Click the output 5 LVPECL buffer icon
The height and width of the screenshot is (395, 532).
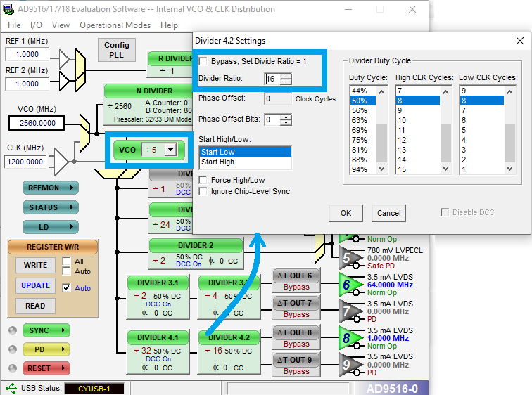tap(348, 258)
